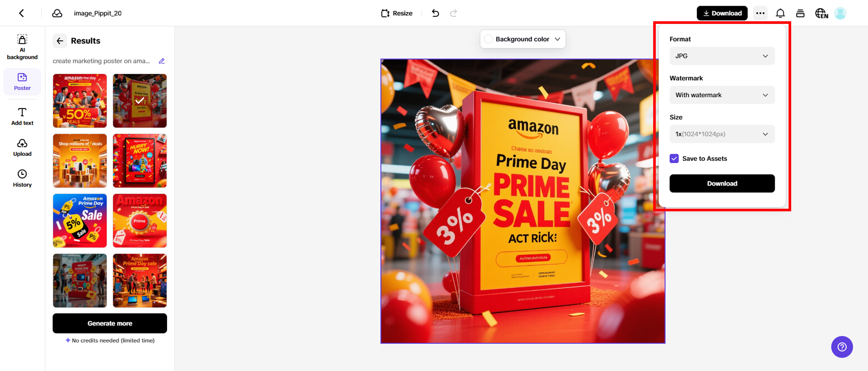Click the Generate more button
Screen dimensions: 868x371
click(x=110, y=323)
